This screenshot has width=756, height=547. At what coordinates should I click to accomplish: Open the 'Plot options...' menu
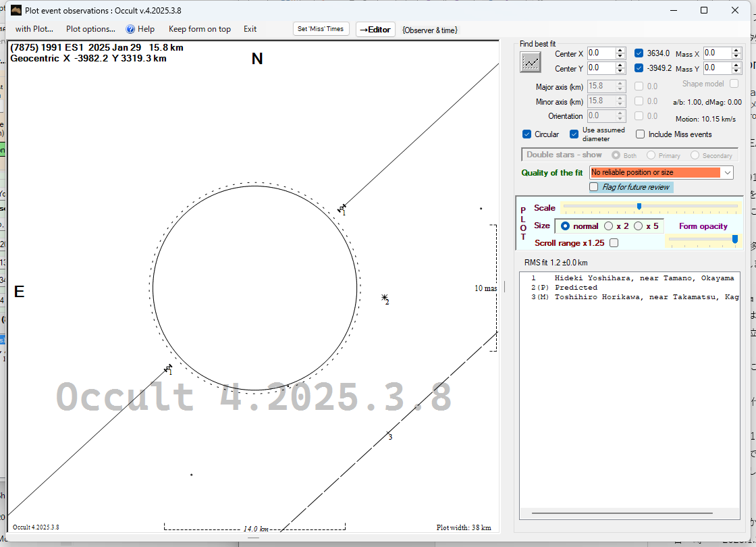pyautogui.click(x=90, y=29)
